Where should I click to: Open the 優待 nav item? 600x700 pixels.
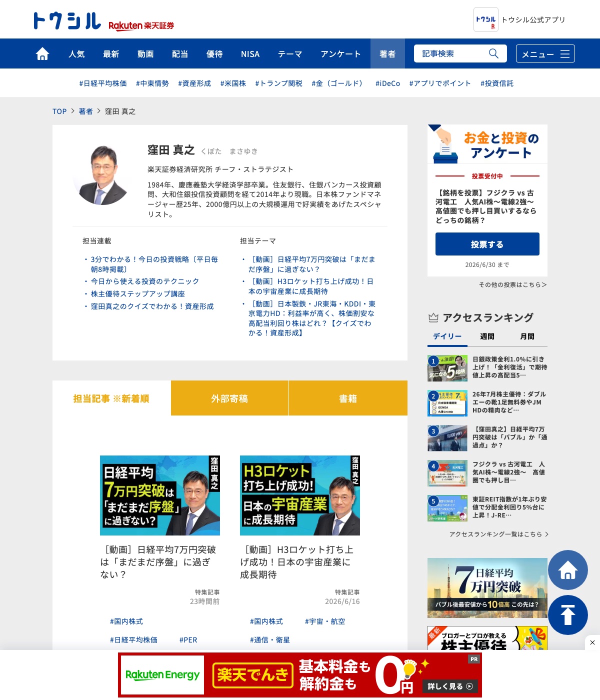click(x=214, y=53)
